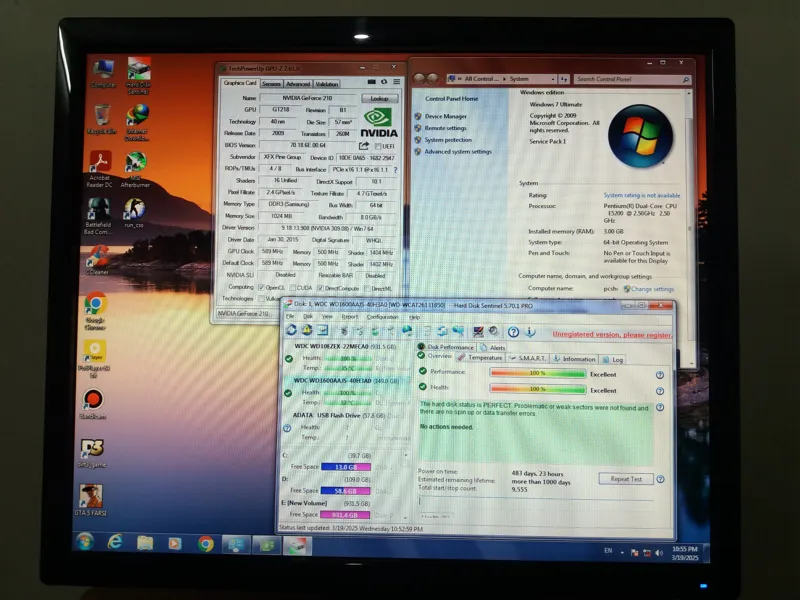Switch to the Sensors tab in GPU-Z
This screenshot has width=800, height=600.
[271, 84]
